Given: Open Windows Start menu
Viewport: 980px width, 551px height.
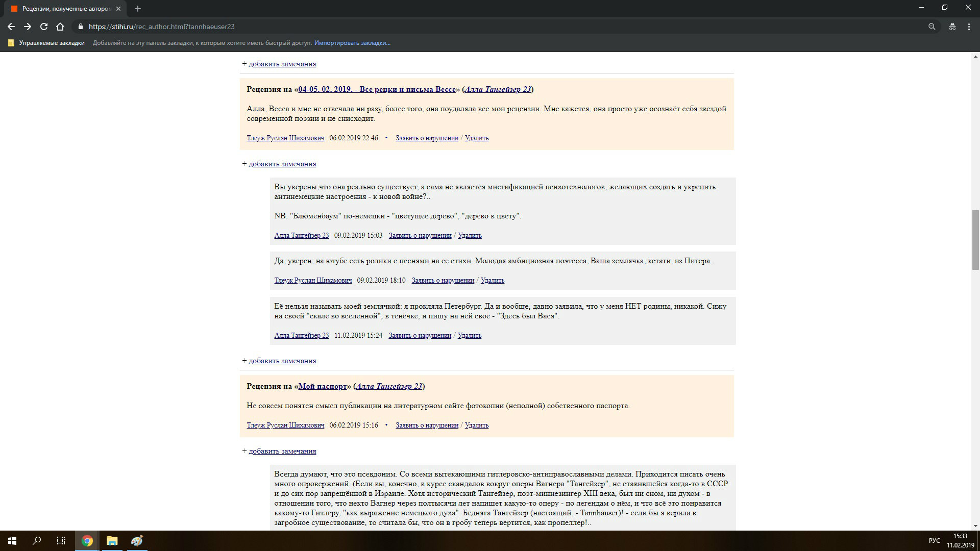Looking at the screenshot, I should click(12, 541).
